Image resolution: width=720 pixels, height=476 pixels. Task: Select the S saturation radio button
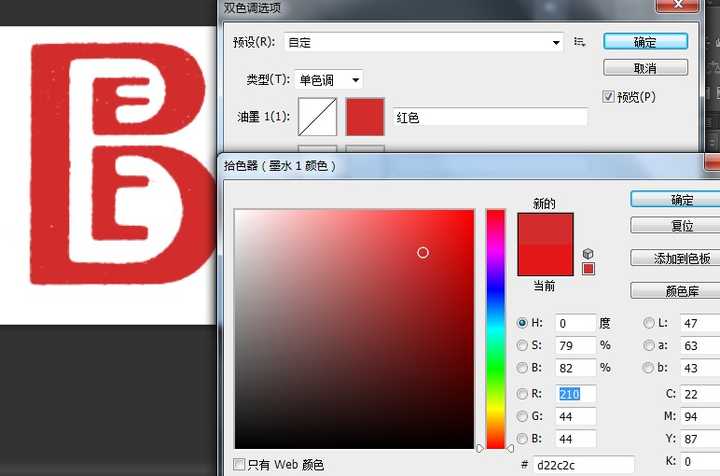pyautogui.click(x=522, y=345)
